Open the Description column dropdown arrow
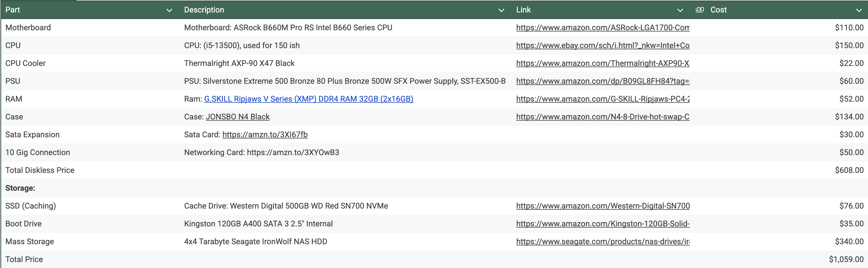 (x=501, y=10)
